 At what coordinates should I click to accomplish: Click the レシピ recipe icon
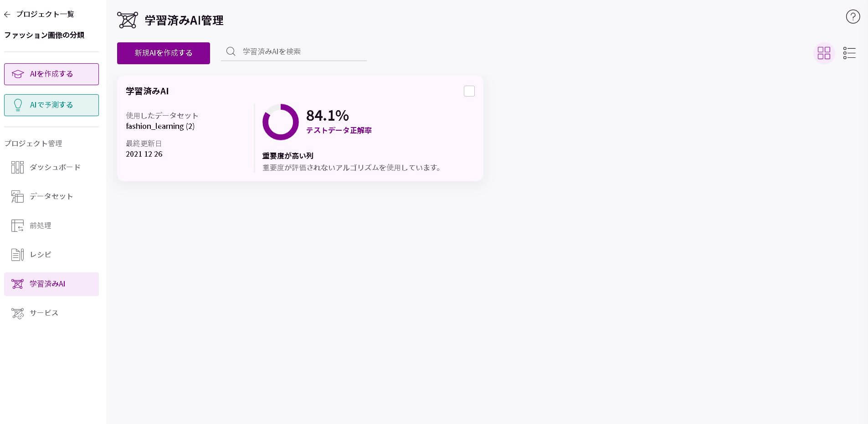pyautogui.click(x=17, y=255)
